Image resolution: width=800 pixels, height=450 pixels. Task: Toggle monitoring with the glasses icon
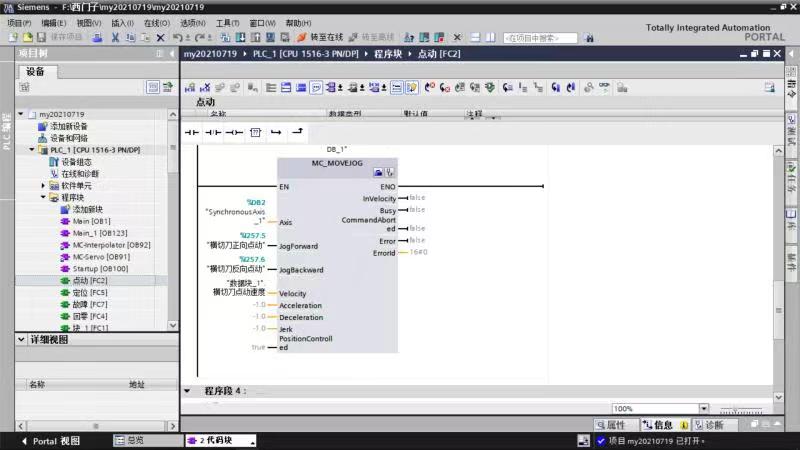click(604, 87)
